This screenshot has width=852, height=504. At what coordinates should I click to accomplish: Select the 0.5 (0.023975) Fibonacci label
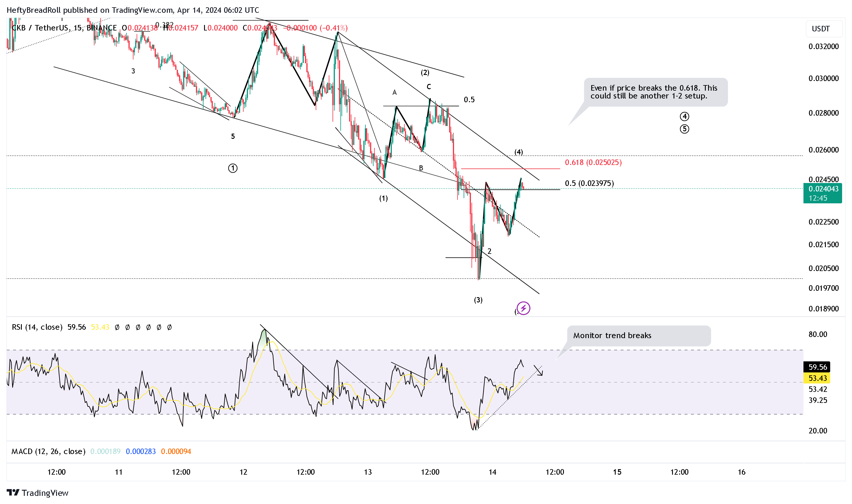pyautogui.click(x=589, y=183)
